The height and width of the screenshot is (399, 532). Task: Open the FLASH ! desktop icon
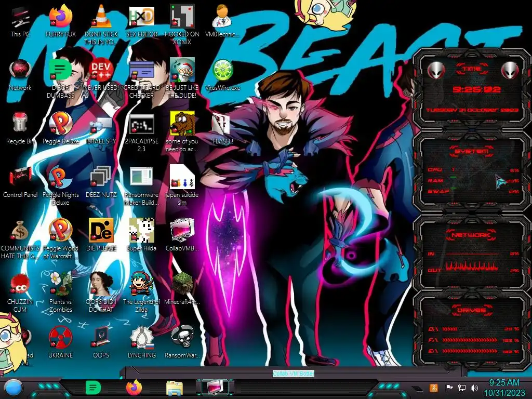click(x=222, y=124)
